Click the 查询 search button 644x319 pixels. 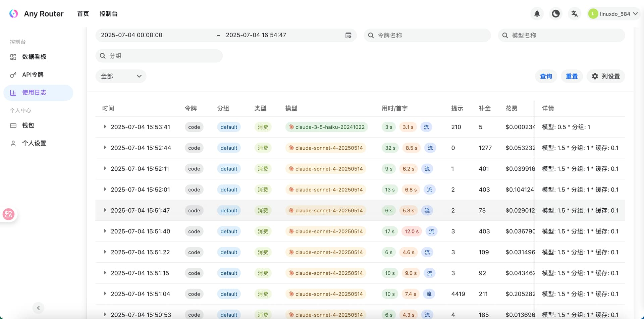tap(546, 76)
